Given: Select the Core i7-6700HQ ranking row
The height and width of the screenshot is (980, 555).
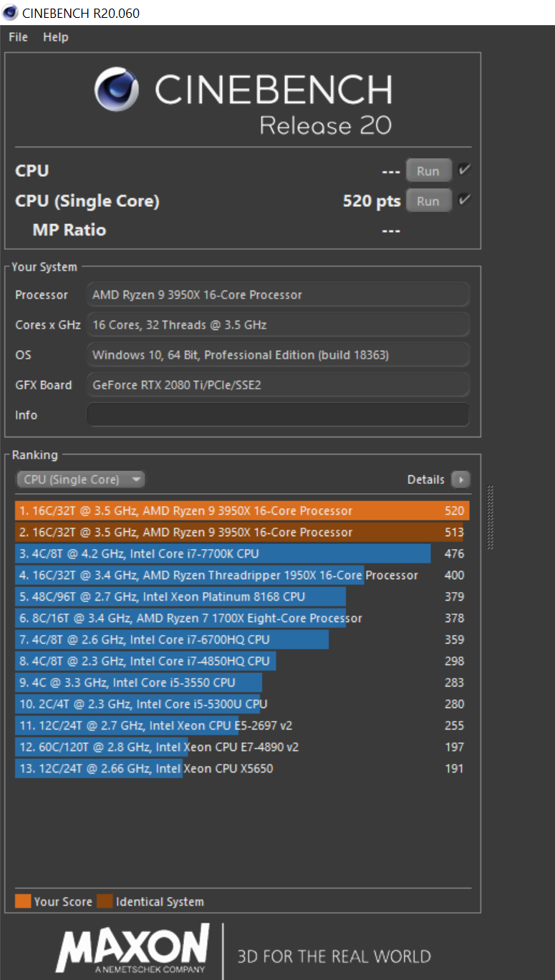Looking at the screenshot, I should (x=242, y=640).
